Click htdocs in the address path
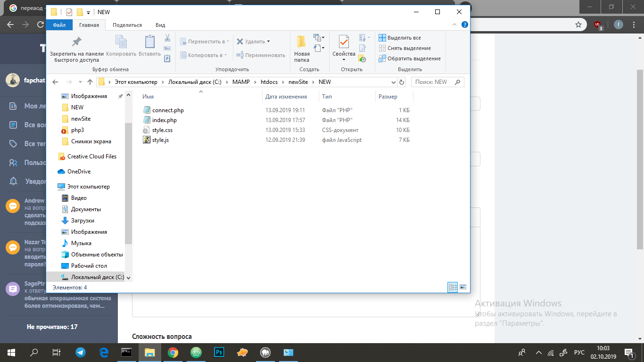 point(269,82)
